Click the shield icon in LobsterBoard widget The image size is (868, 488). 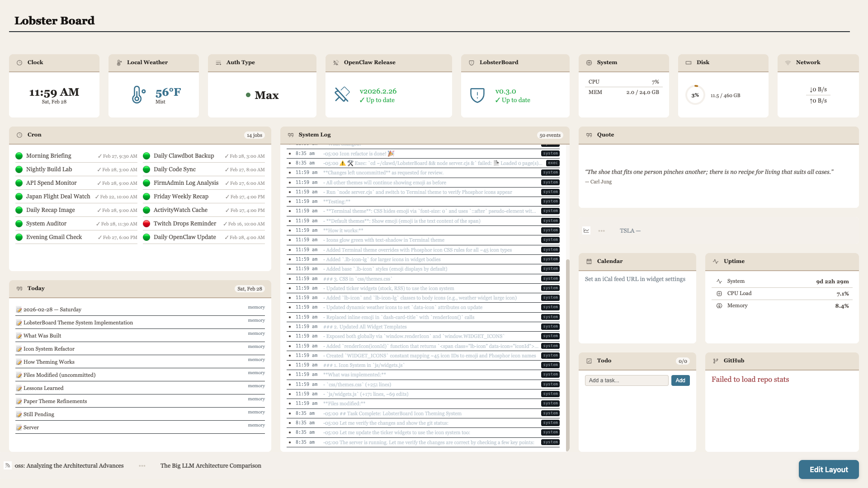pos(477,95)
